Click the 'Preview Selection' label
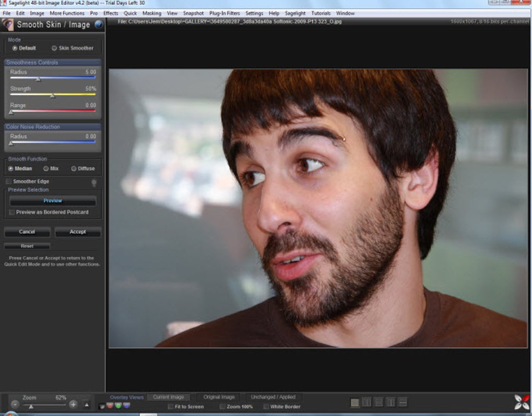This screenshot has width=532, height=416. [x=28, y=190]
